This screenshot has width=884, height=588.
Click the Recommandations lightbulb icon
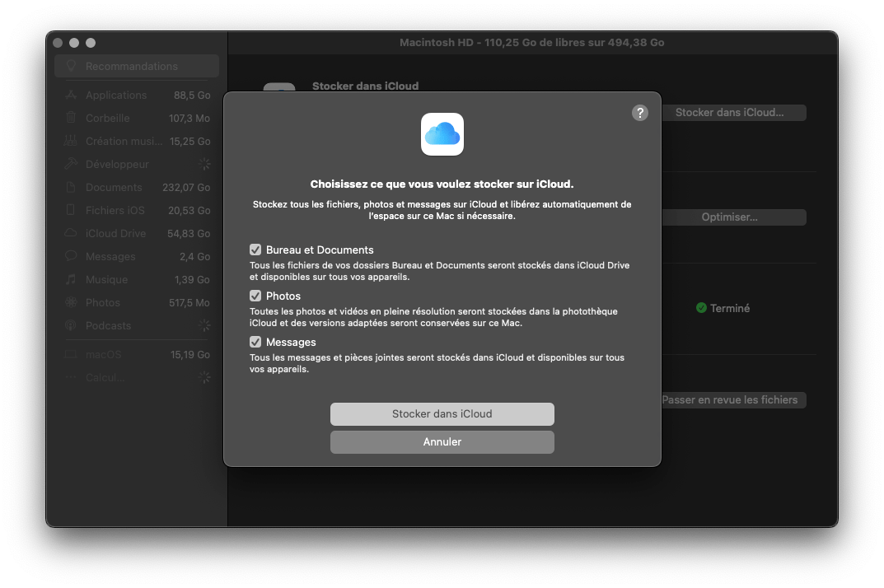(x=71, y=65)
